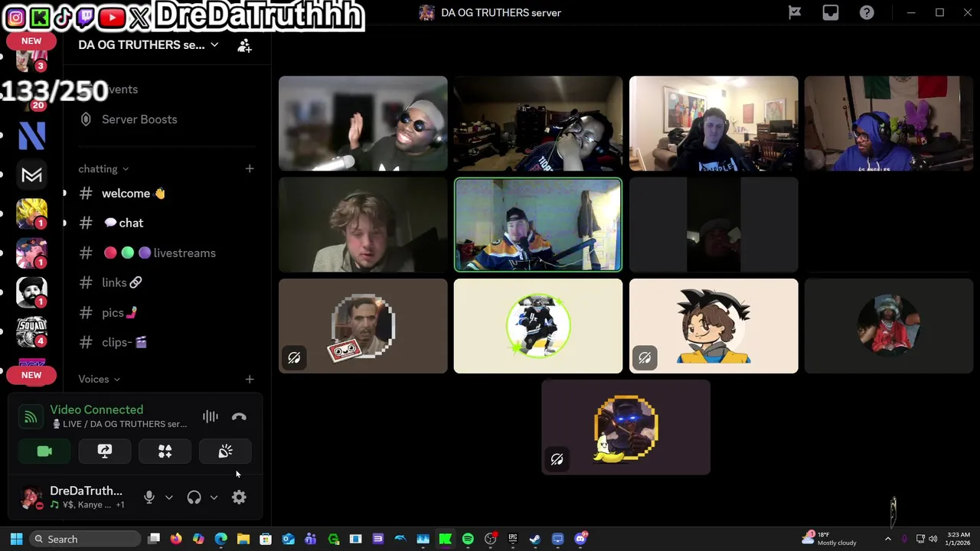Mute the microphone
Image resolution: width=980 pixels, height=551 pixels.
149,497
